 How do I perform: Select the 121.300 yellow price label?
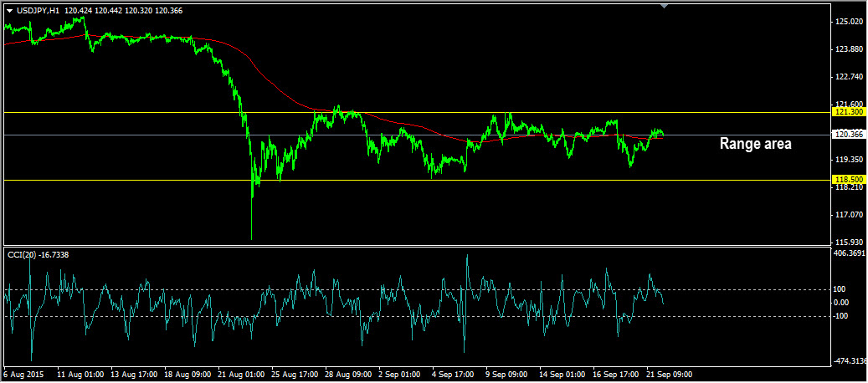pos(848,112)
